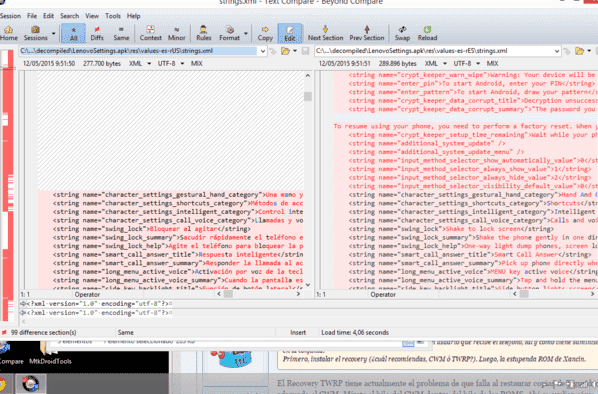Expand the right file path history dropdown
This screenshot has height=394, width=598.
click(557, 51)
